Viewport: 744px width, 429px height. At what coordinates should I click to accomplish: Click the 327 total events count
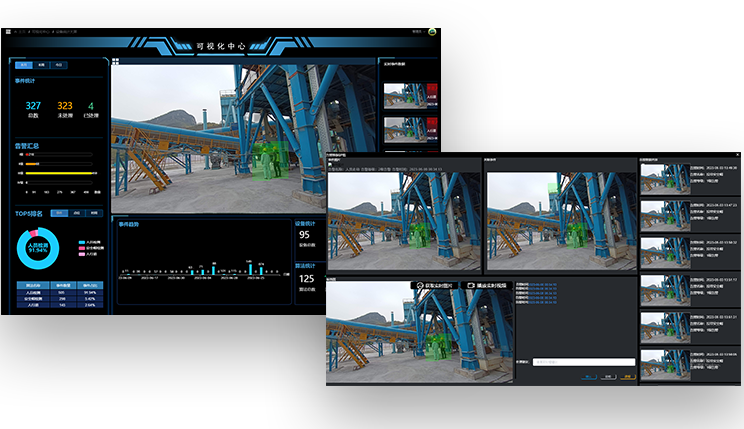[33, 106]
